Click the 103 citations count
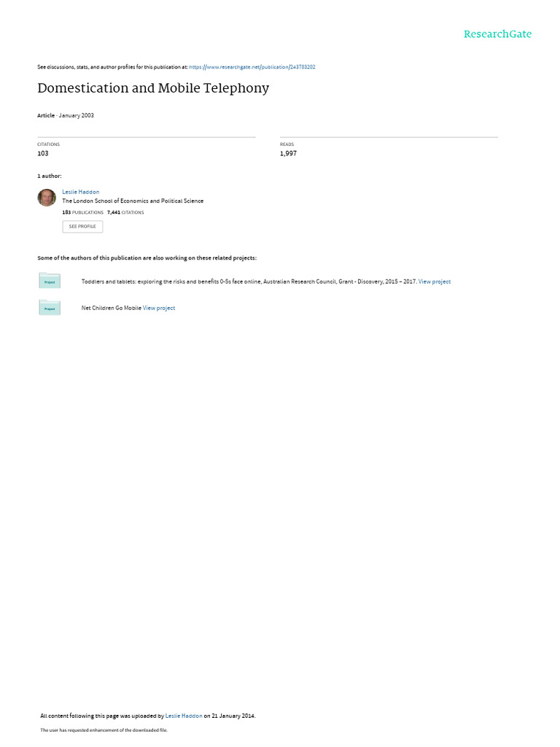 coord(43,153)
